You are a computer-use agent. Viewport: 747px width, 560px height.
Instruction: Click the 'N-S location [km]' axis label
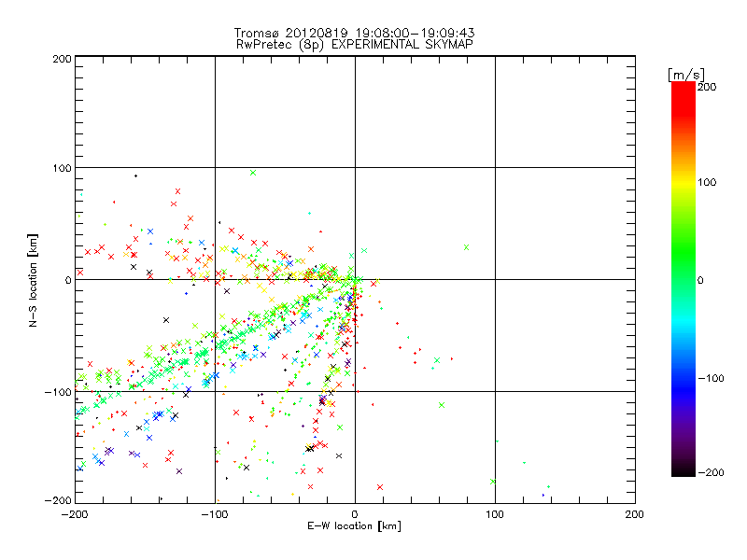tap(33, 281)
